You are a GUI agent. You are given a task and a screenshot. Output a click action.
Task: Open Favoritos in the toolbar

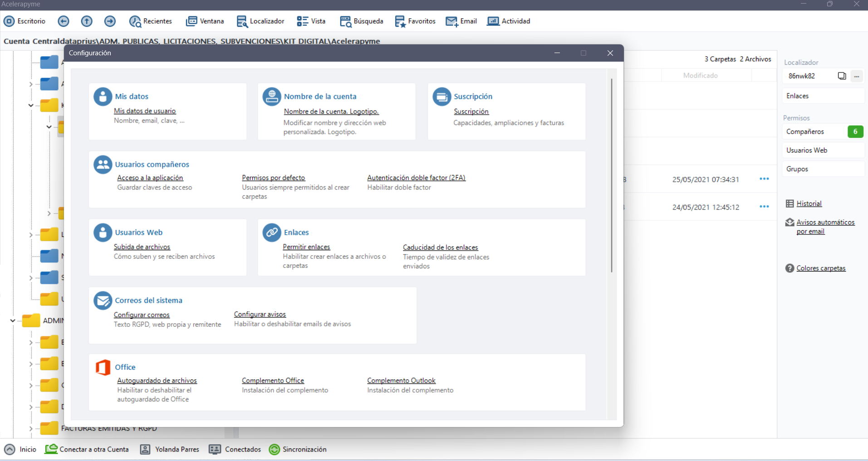click(415, 21)
